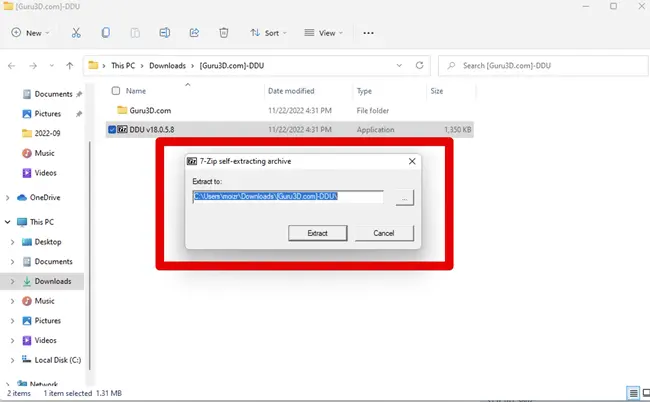Viewport: 650px width, 402px height.
Task: Click the Cancel button in dialog
Action: [x=384, y=232]
